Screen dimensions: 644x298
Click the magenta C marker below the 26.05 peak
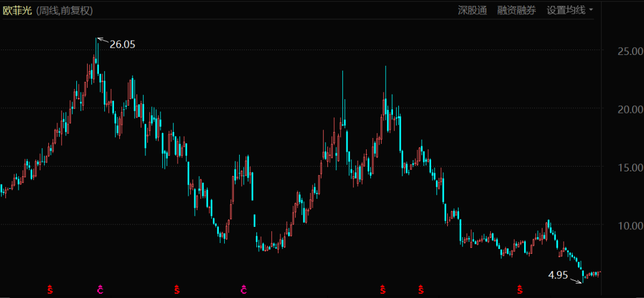tap(100, 290)
